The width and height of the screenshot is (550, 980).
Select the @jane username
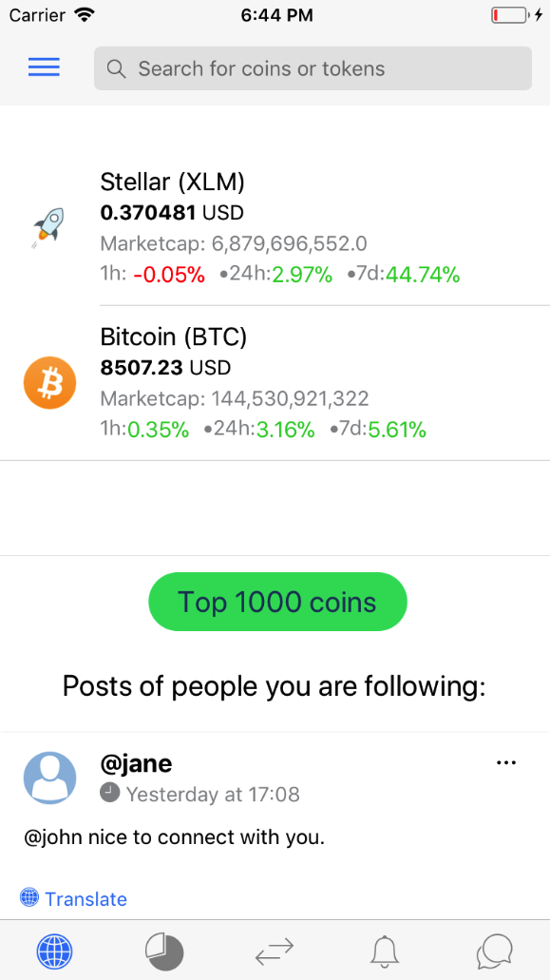(136, 763)
